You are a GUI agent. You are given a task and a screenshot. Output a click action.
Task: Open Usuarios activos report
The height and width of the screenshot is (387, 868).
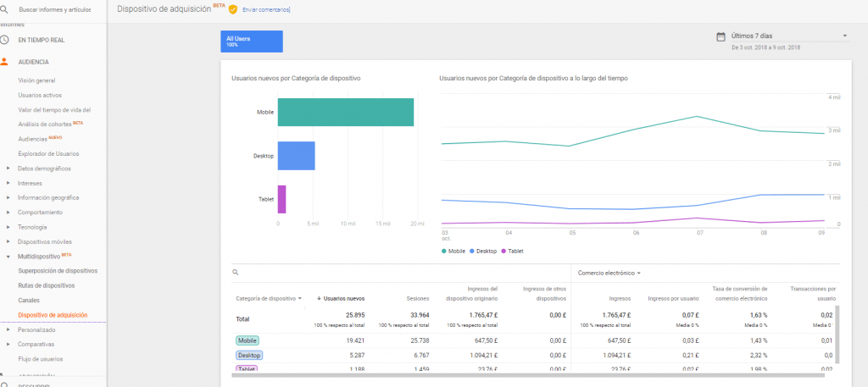[40, 95]
